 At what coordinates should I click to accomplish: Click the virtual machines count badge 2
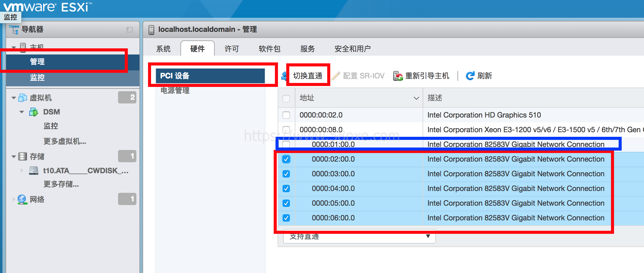(127, 97)
